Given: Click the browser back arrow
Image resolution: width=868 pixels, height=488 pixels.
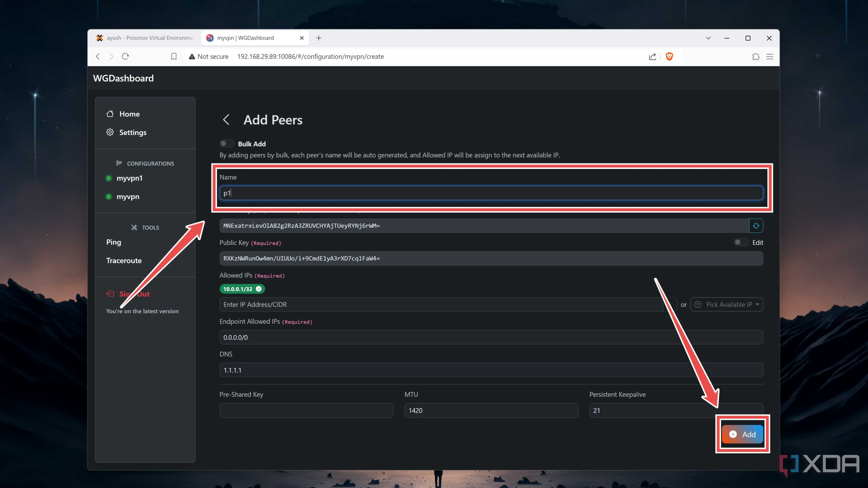Looking at the screenshot, I should tap(98, 56).
